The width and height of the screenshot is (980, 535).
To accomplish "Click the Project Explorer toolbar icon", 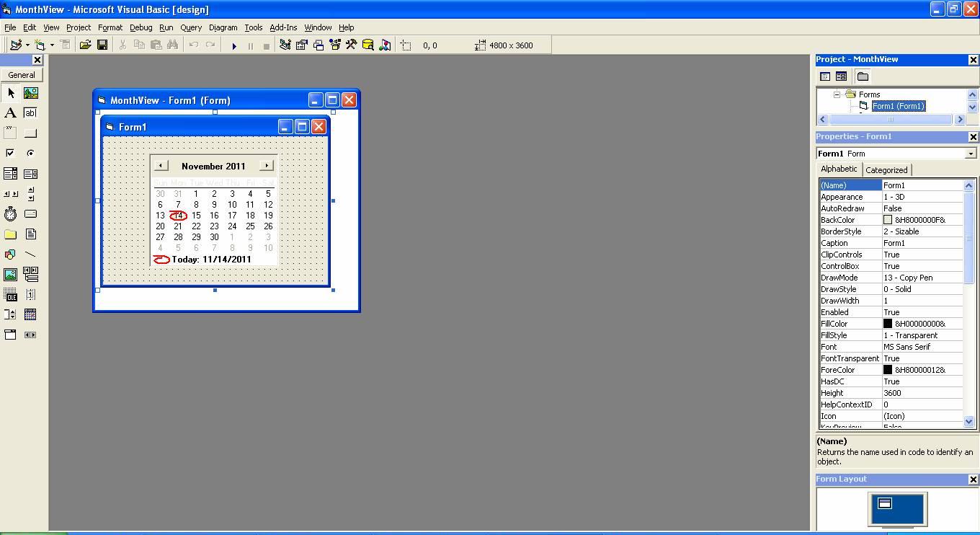I will pyautogui.click(x=285, y=45).
